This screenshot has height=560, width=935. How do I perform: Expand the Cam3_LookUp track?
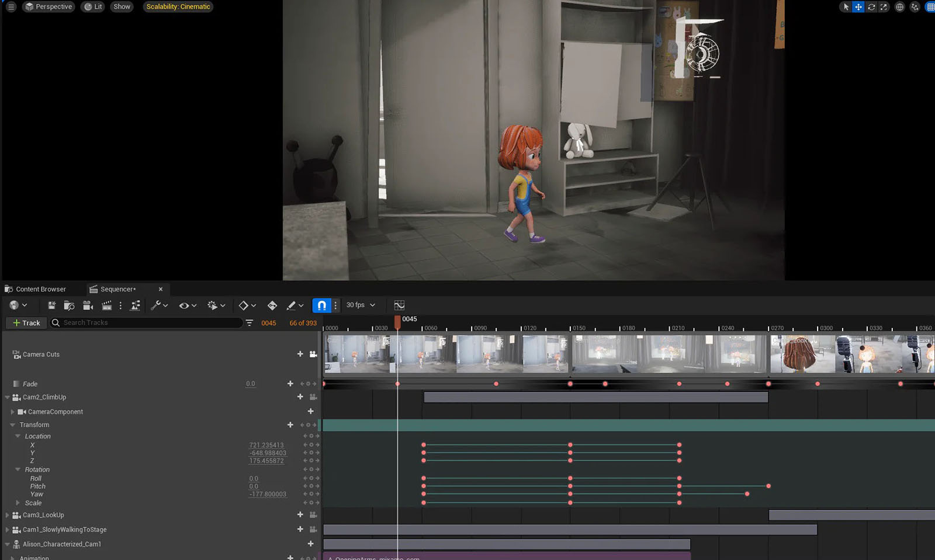point(8,515)
